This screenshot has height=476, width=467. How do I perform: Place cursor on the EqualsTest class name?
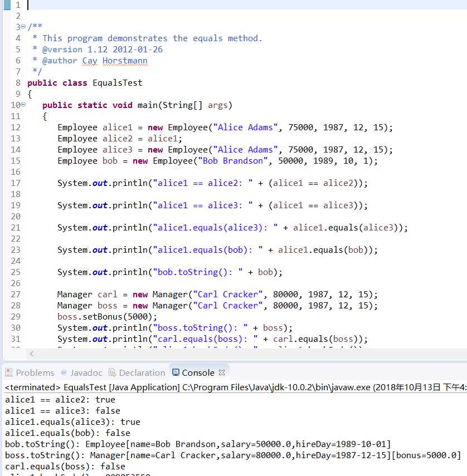pyautogui.click(x=117, y=83)
